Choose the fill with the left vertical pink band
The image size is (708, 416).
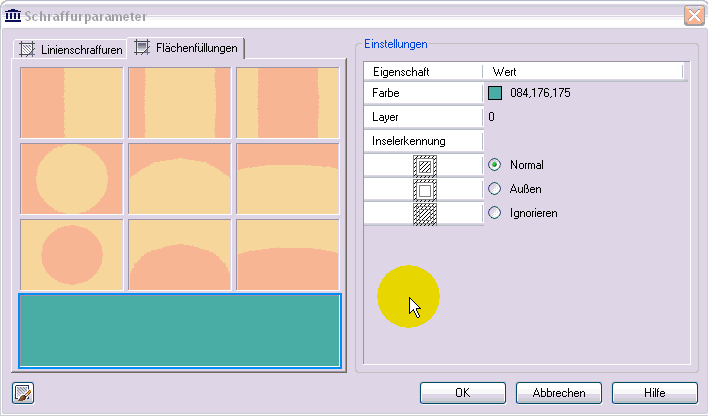tap(72, 103)
